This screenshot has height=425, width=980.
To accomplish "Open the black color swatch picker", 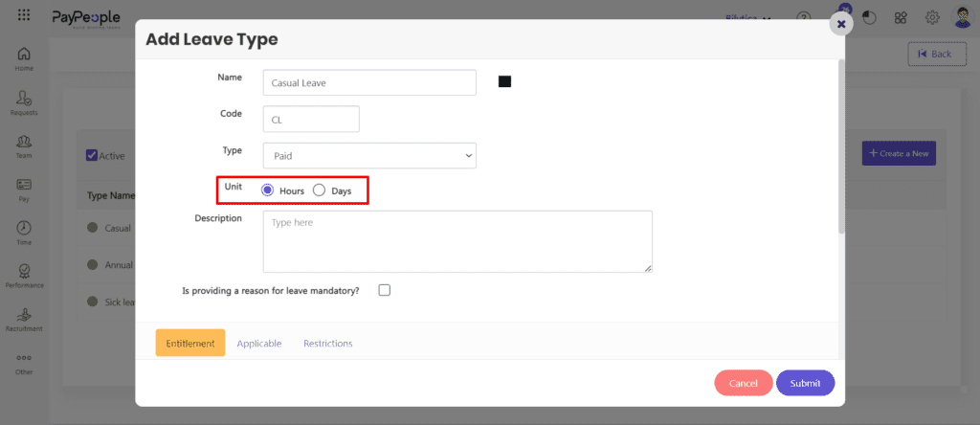I will coord(504,82).
